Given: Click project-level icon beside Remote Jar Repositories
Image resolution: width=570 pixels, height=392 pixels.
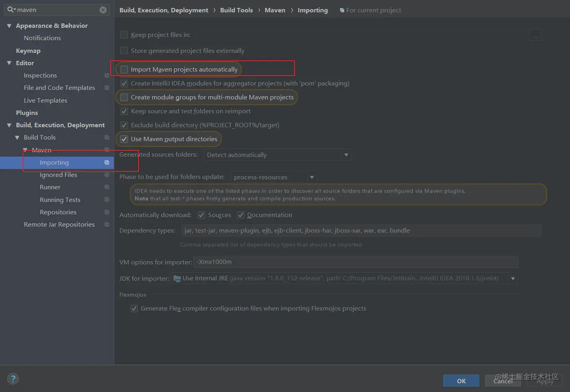Looking at the screenshot, I should click(107, 225).
